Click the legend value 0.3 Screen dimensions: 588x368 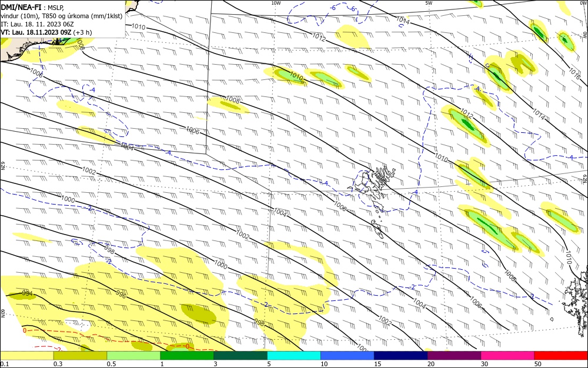(58, 364)
